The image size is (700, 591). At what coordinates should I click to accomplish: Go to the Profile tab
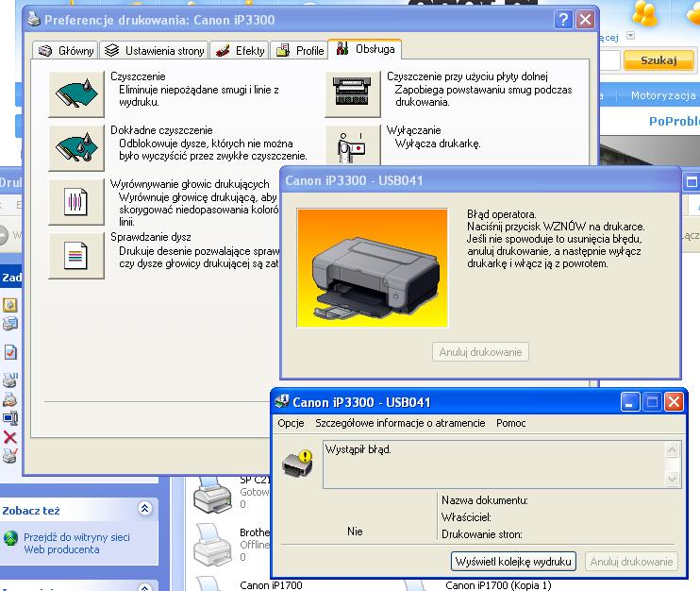[300, 51]
